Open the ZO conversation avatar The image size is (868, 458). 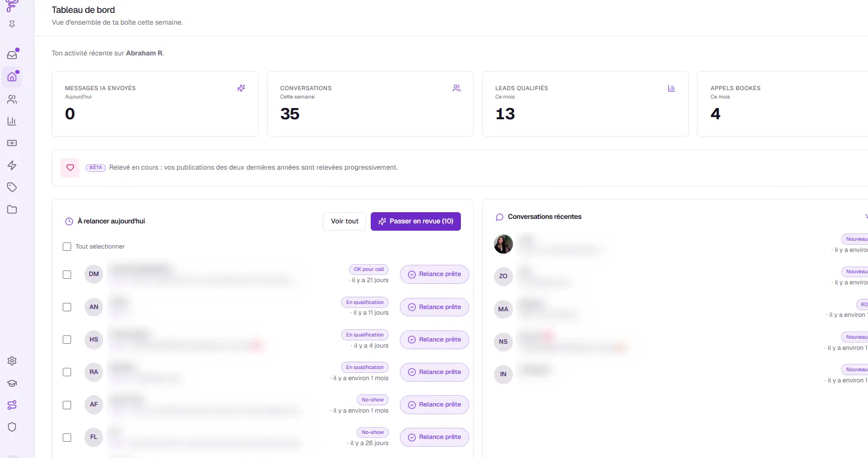click(503, 276)
